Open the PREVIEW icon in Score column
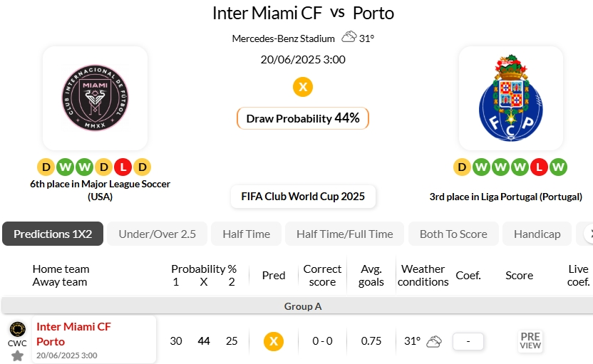The width and height of the screenshot is (593, 364). click(530, 341)
